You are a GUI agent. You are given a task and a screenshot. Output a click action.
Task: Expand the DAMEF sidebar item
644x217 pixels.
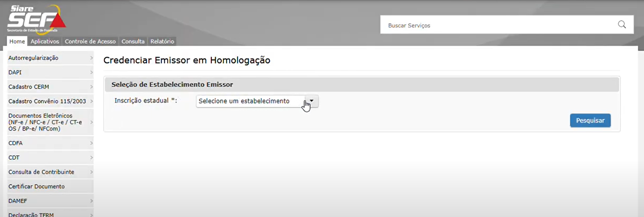tap(50, 201)
